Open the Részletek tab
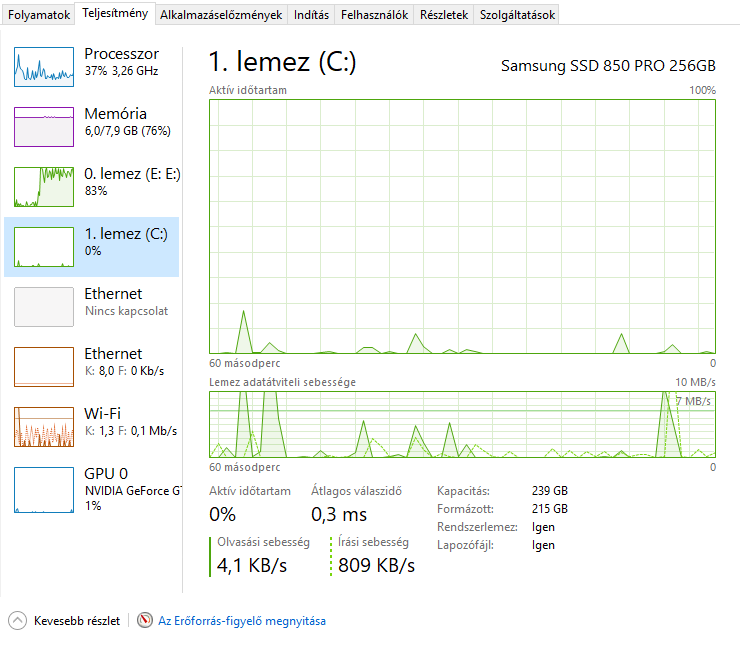The width and height of the screenshot is (740, 645). point(444,15)
